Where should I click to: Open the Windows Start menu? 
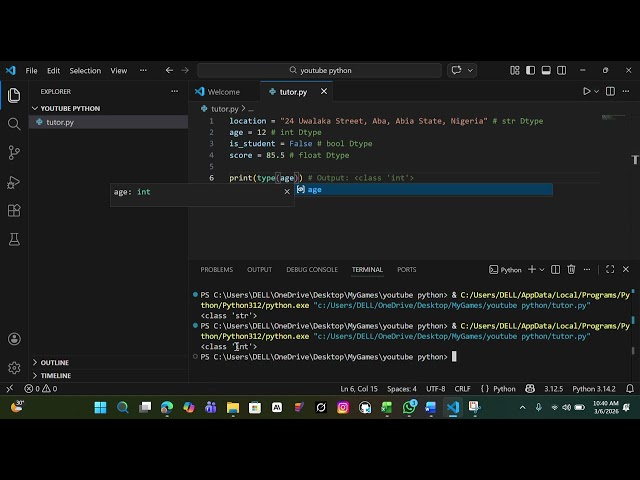(100, 407)
